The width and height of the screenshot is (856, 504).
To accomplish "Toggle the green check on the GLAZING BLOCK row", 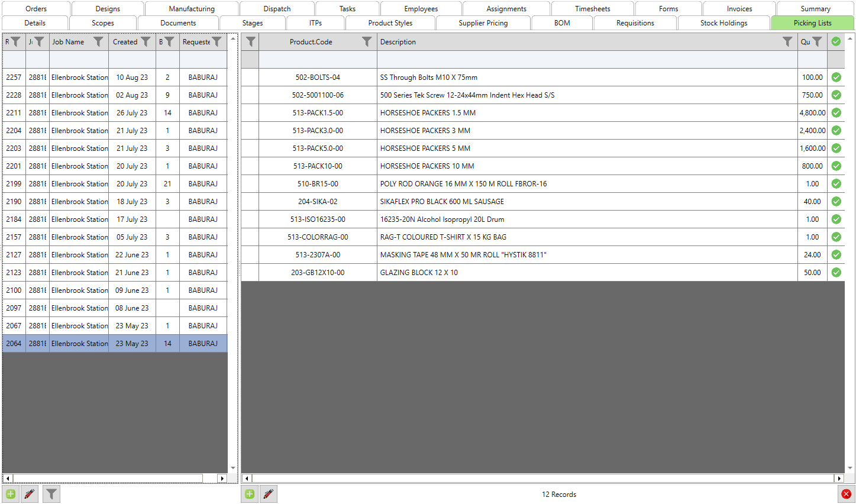I will click(836, 272).
